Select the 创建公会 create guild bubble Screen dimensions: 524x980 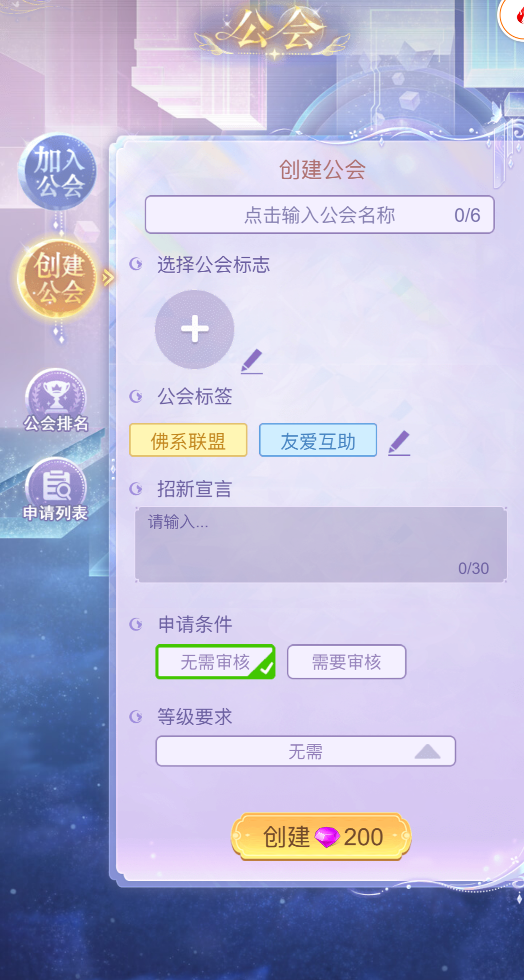57,278
